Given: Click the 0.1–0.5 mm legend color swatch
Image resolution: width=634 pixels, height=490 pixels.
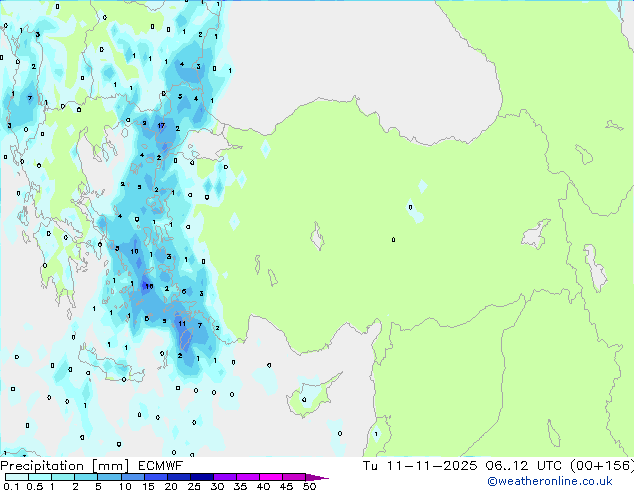Looking at the screenshot, I should [17, 477].
